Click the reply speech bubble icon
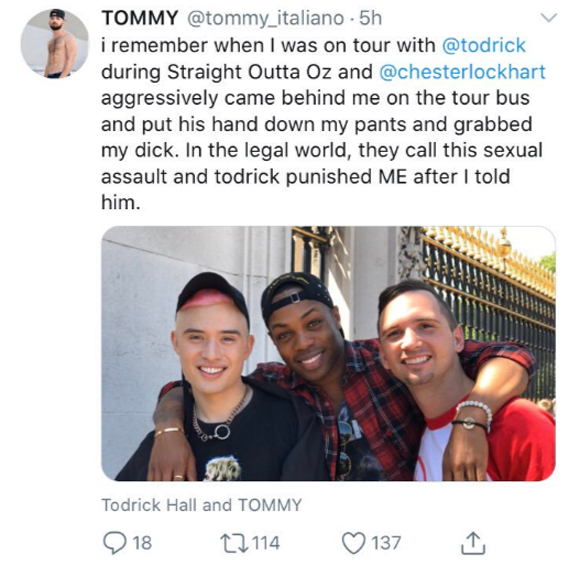580x565 pixels. 115,542
